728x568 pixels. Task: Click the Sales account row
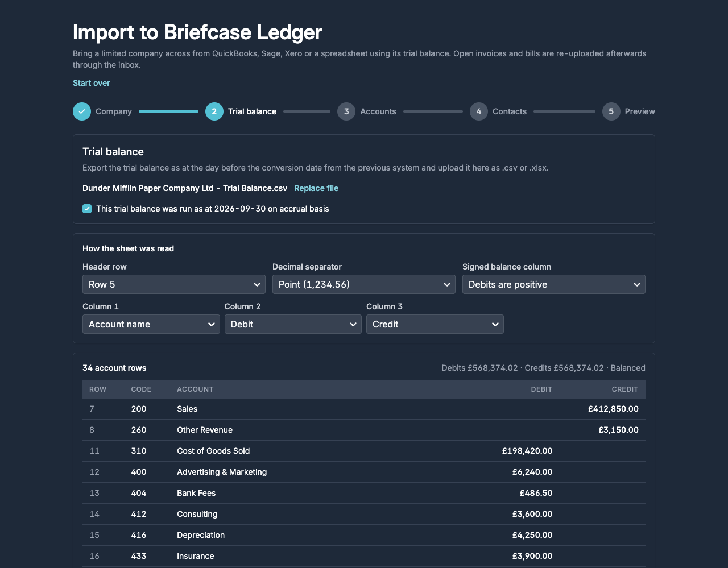pyautogui.click(x=364, y=409)
